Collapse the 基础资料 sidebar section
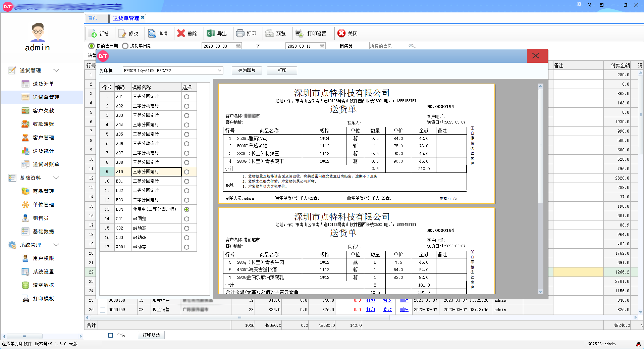Image resolution: width=644 pixels, height=349 pixels. pos(56,178)
